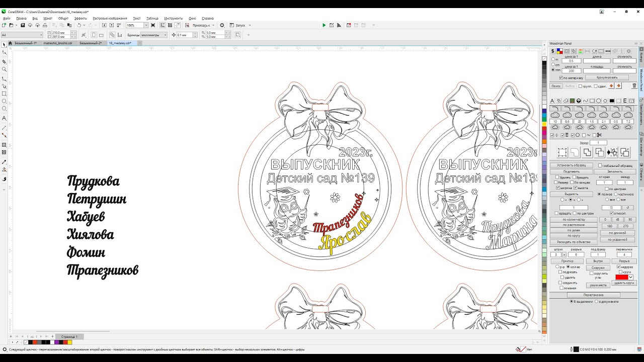
Task: Click the letter E icon in Woodman Panel
Action: (x=625, y=101)
